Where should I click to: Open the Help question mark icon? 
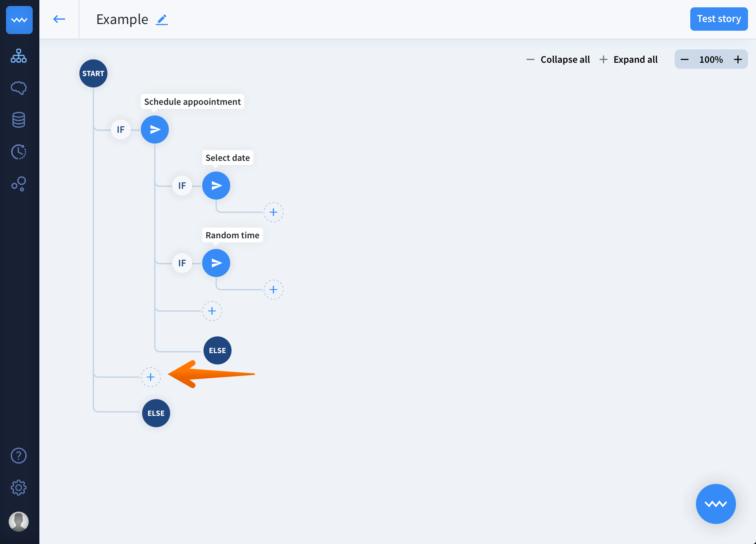pyautogui.click(x=19, y=456)
